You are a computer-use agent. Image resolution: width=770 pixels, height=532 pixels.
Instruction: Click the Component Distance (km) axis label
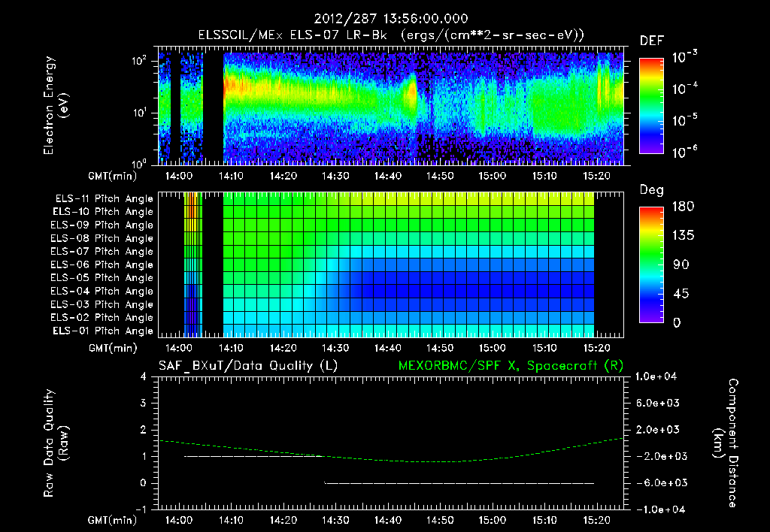[726, 443]
